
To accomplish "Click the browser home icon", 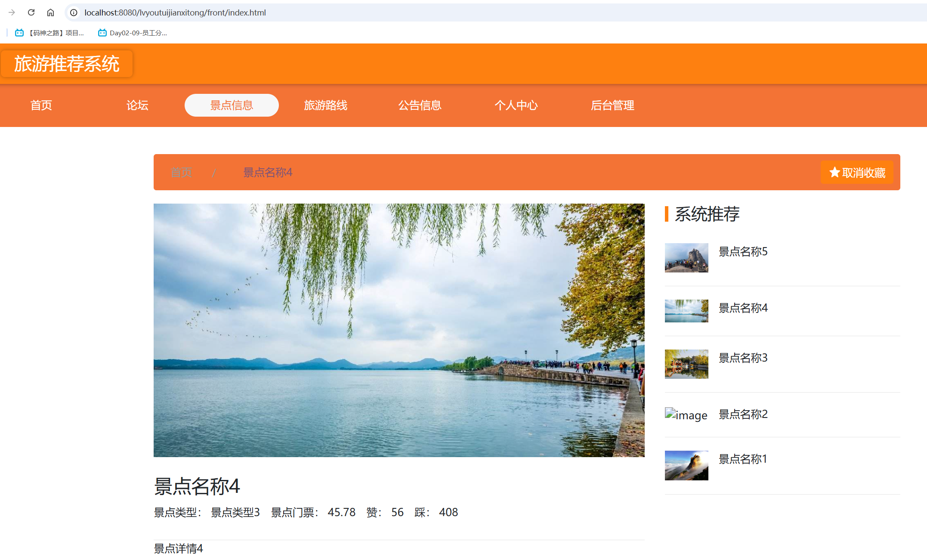I will tap(50, 12).
